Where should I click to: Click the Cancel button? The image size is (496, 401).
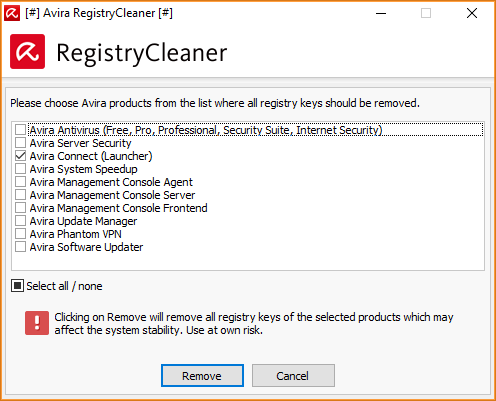[293, 376]
